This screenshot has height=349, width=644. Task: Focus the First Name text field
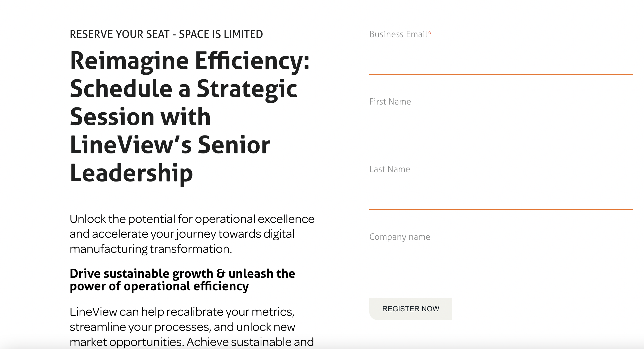[x=501, y=130]
